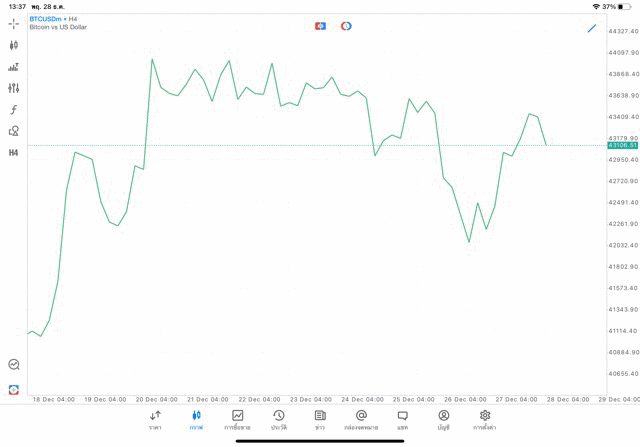The height and width of the screenshot is (447, 640).
Task: Open the ข่าว (News) tab
Action: coord(320,420)
